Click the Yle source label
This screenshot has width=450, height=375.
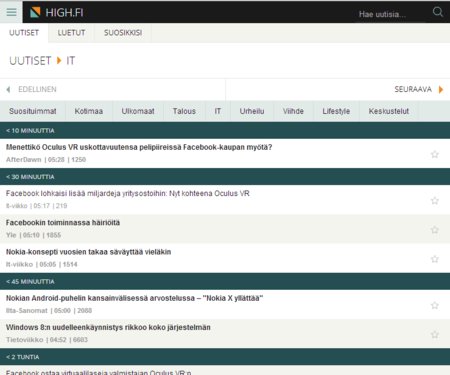(x=11, y=235)
